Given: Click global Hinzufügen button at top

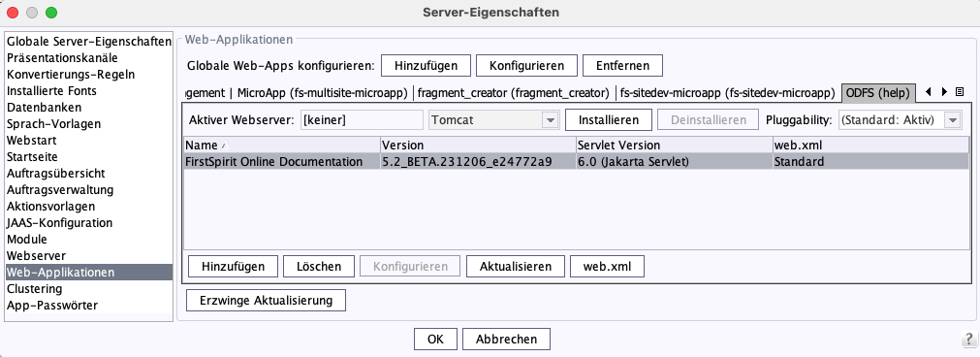Looking at the screenshot, I should coord(426,66).
